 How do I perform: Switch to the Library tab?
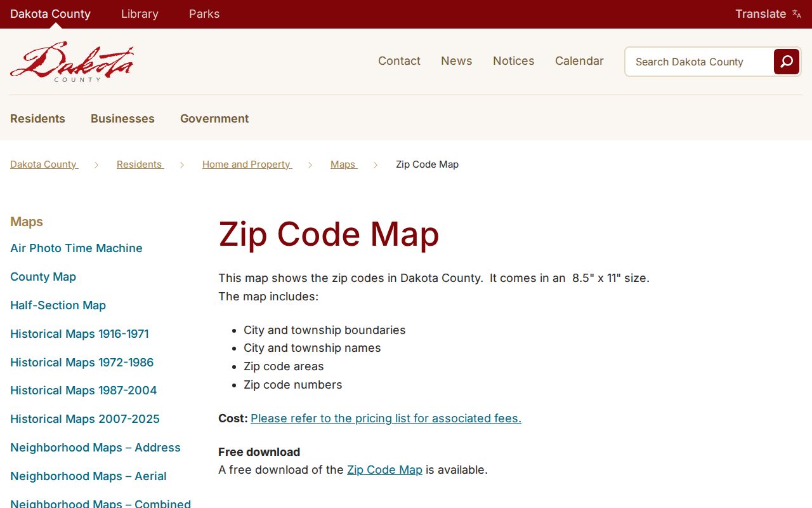coord(140,14)
